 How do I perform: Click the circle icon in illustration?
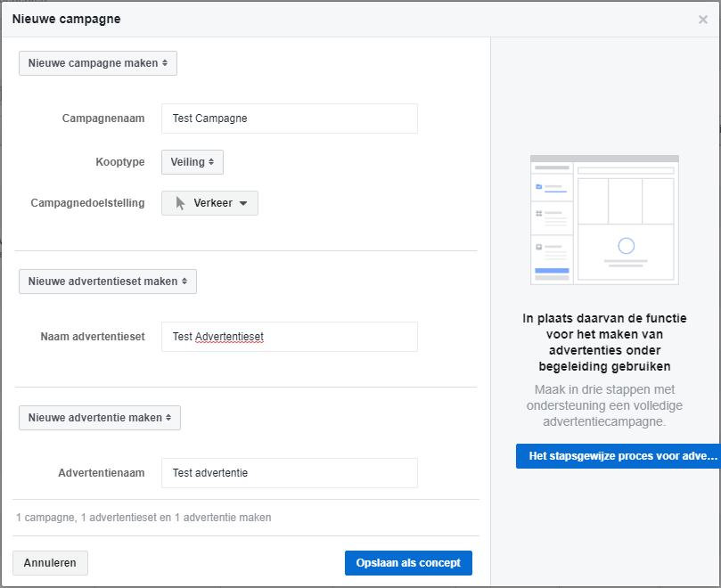pos(626,246)
